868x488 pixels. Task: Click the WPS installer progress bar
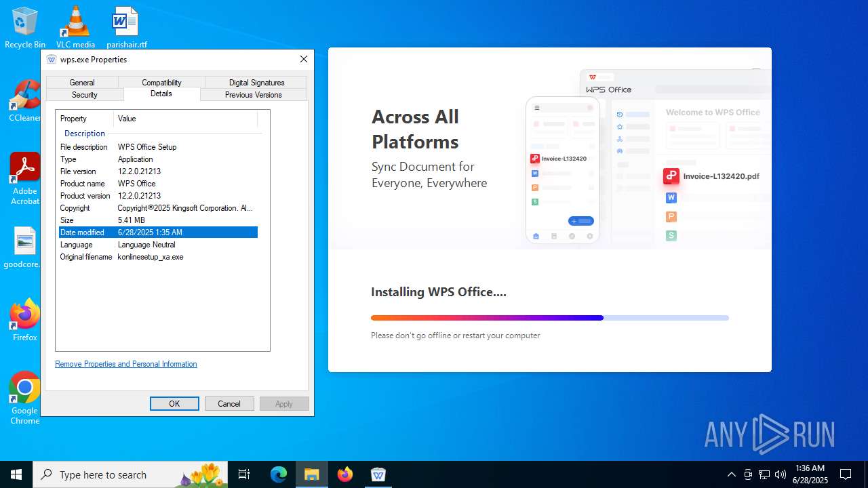550,318
